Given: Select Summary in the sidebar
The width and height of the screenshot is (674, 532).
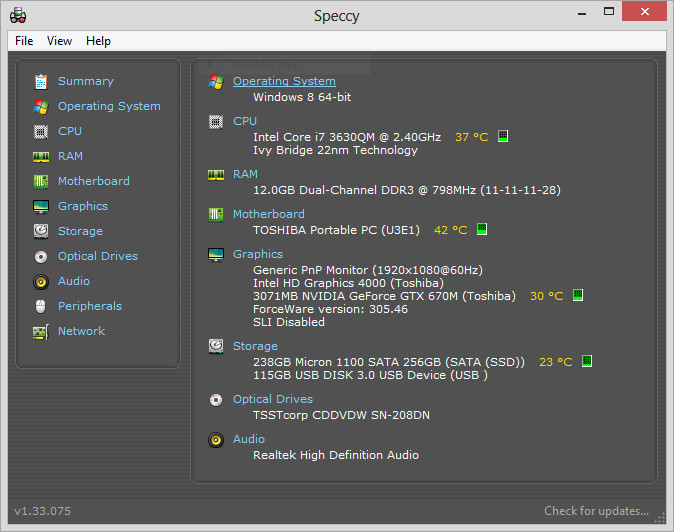Looking at the screenshot, I should pyautogui.click(x=86, y=81).
